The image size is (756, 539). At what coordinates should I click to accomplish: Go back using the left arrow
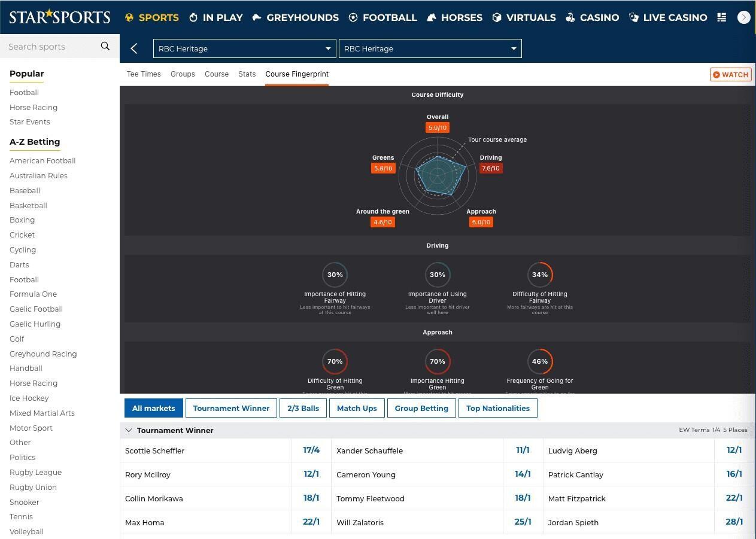(134, 48)
